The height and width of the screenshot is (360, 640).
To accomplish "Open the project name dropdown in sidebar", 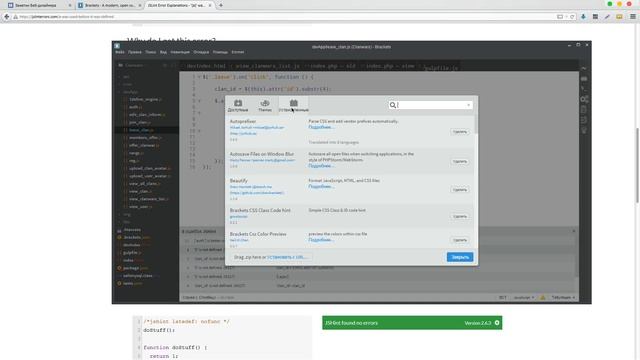I will 134,65.
